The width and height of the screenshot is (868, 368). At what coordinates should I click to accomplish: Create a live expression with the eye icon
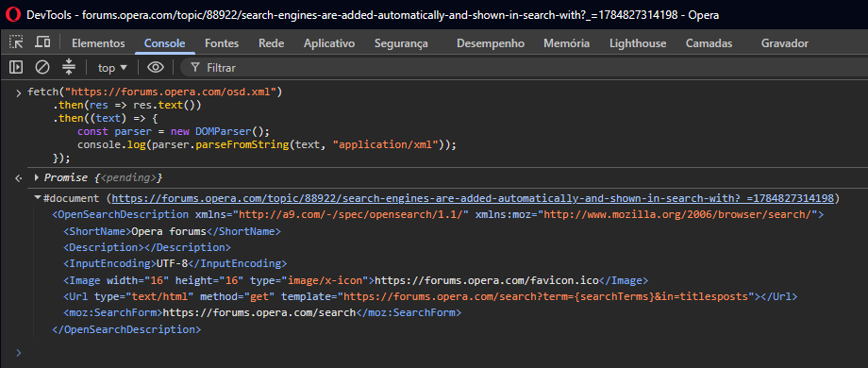pyautogui.click(x=156, y=68)
